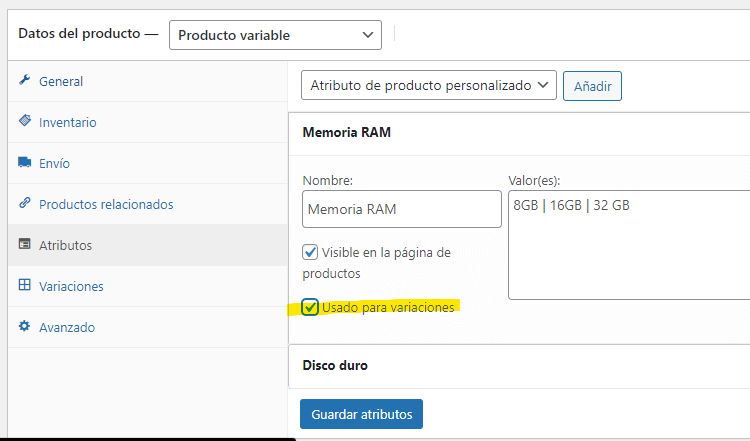Image resolution: width=750 pixels, height=441 pixels.
Task: Click the truck icon for Envío
Action: pos(24,162)
